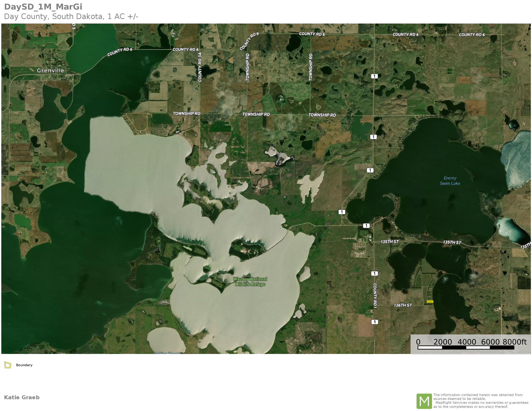Click the Enemy Swim Lake label
Screen dimensions: 532x411
click(x=450, y=181)
